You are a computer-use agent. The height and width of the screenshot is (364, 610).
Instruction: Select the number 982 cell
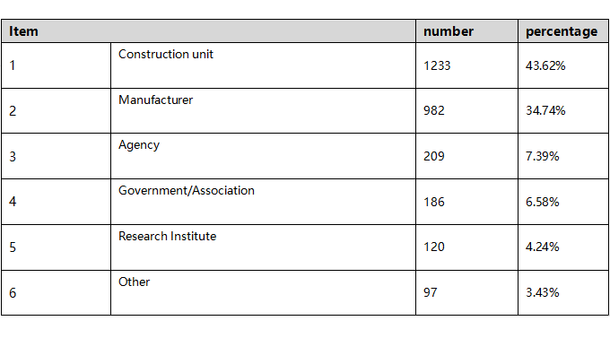[466, 111]
